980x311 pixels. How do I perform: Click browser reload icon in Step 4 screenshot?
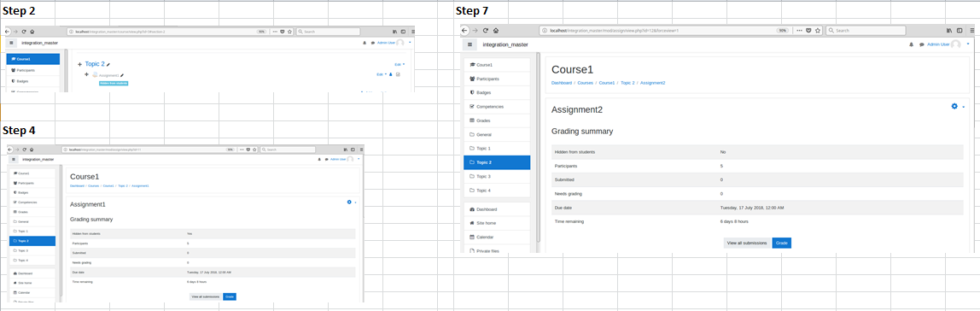(25, 150)
